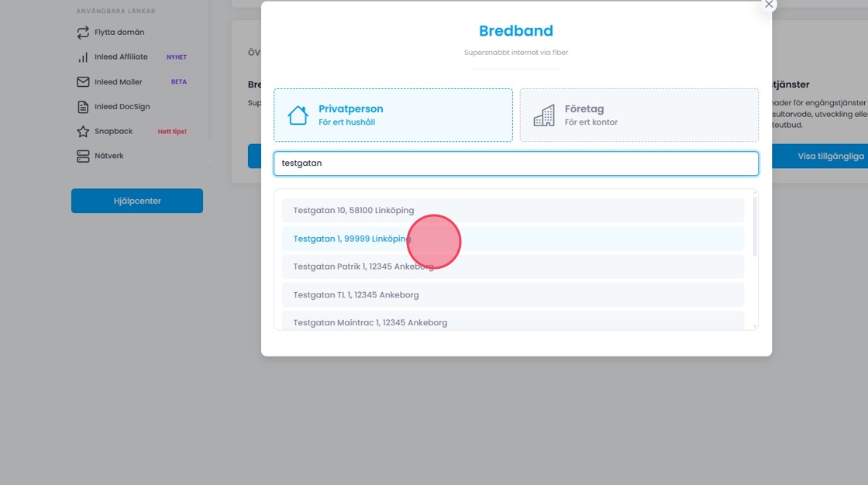
Task: Click the address suggestions list scrollbar
Action: 755,226
